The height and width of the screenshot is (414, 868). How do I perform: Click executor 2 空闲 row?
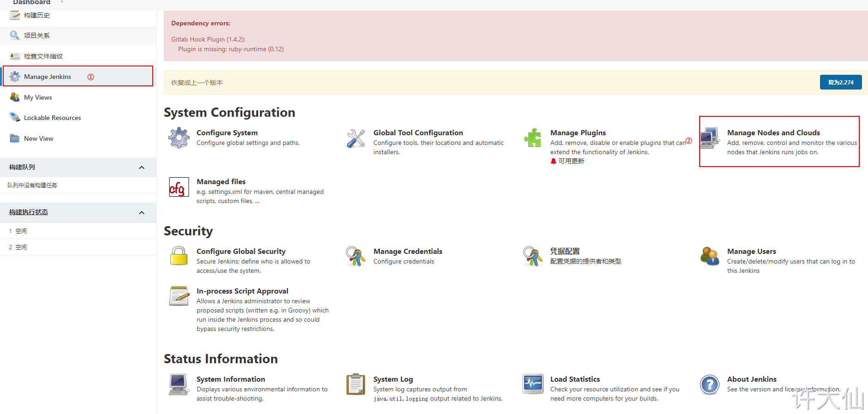pos(78,247)
